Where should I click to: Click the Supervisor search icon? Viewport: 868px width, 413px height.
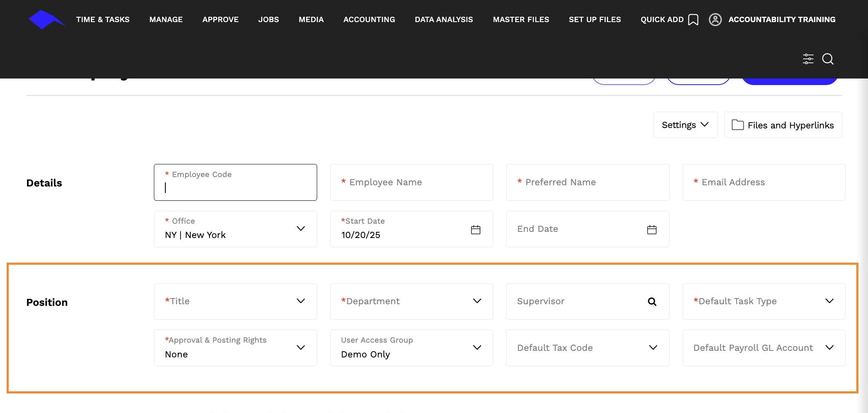coord(652,302)
